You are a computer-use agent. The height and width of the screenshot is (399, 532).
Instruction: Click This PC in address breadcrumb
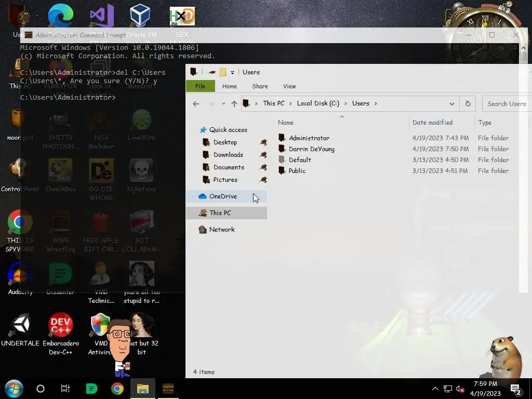coord(273,103)
